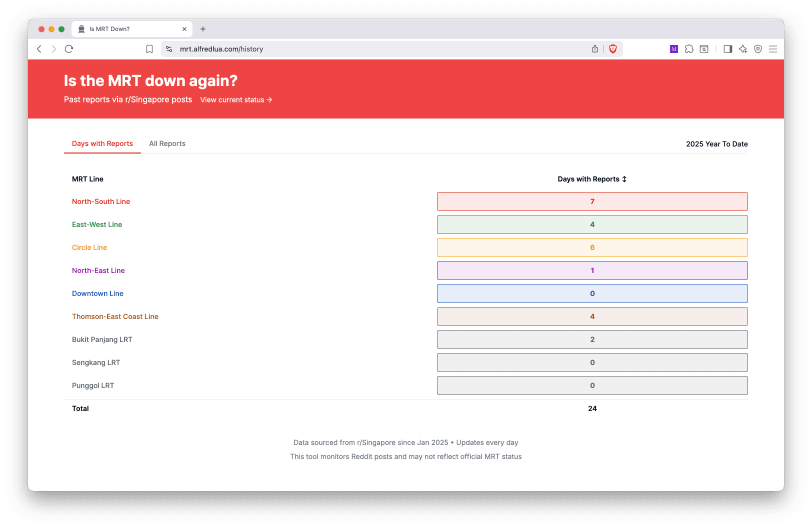Select the Days with Reports tab
812x528 pixels.
(102, 143)
